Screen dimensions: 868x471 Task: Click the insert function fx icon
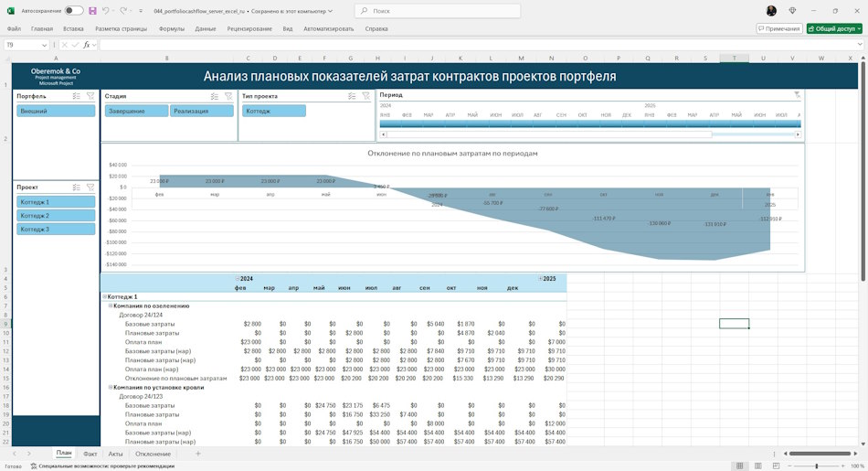[x=87, y=45]
